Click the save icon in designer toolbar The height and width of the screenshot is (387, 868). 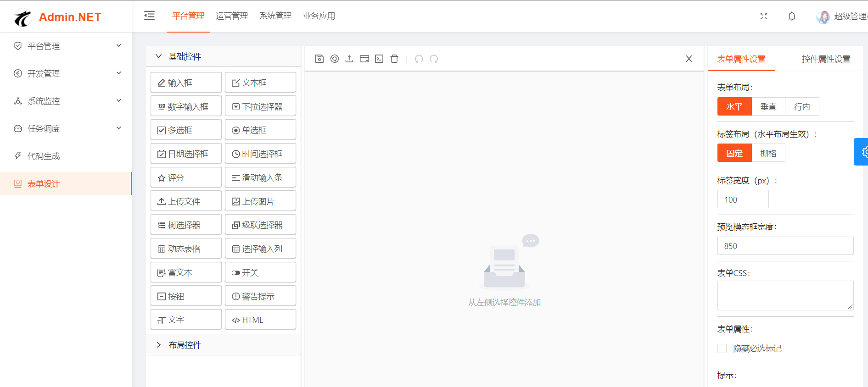pyautogui.click(x=319, y=59)
